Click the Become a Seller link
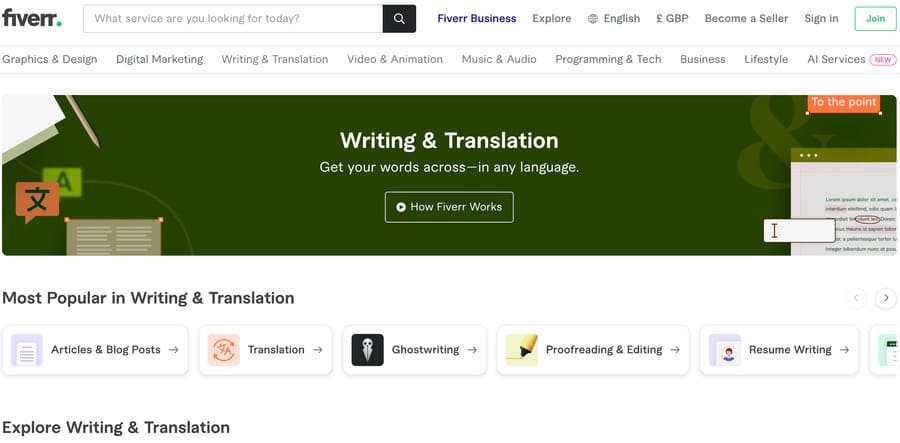 click(x=746, y=19)
